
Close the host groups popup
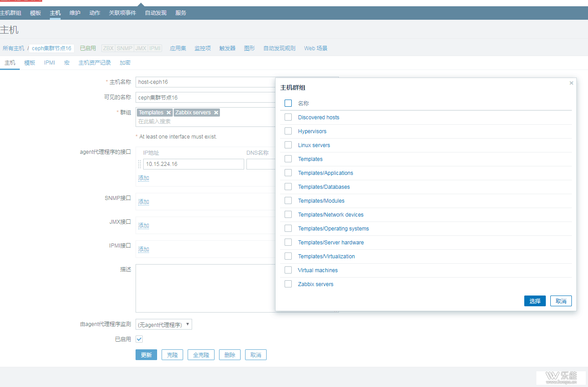click(x=571, y=83)
